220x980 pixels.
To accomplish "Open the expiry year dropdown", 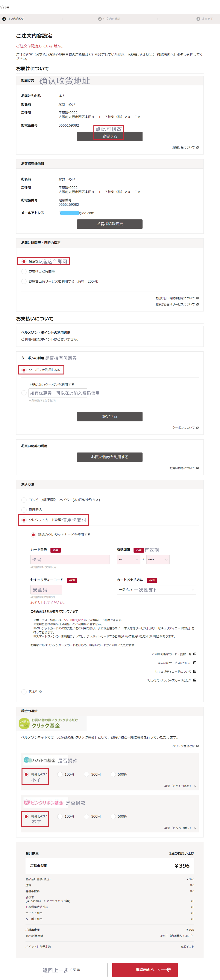I will click(158, 560).
